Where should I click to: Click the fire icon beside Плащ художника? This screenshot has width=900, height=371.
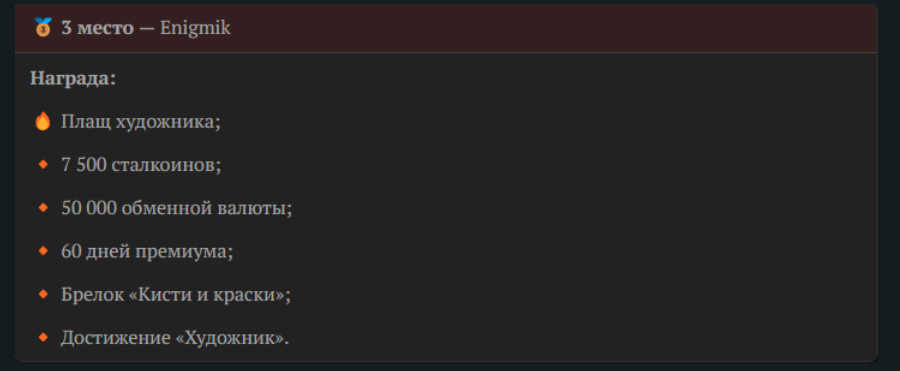point(43,121)
